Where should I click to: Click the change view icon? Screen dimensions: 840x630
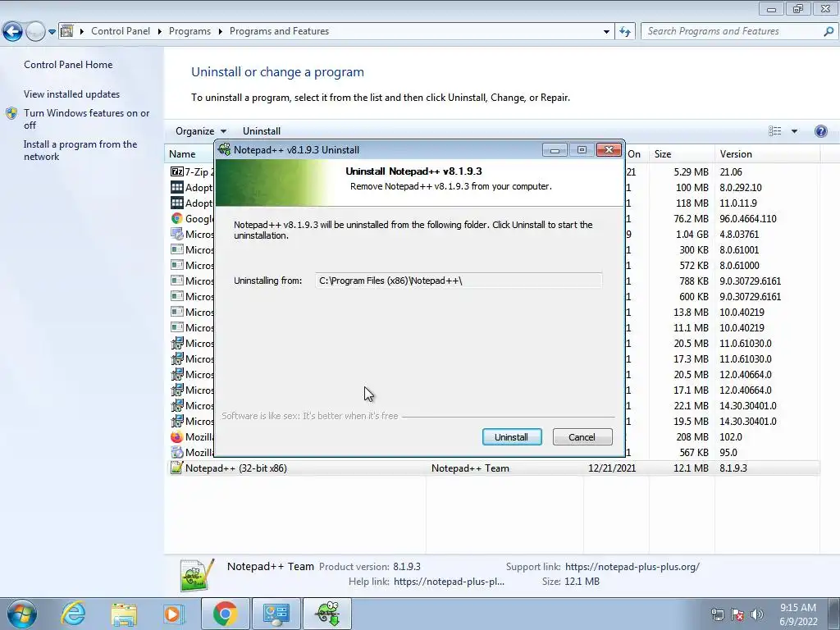774,131
